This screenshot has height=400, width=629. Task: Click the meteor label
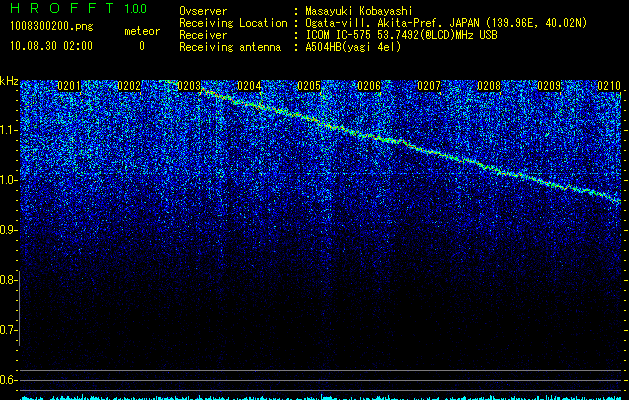coord(142,31)
